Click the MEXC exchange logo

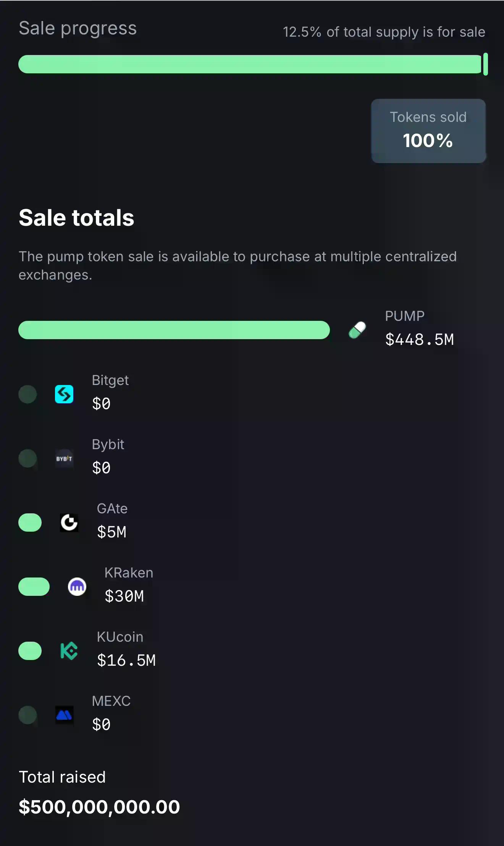point(64,715)
